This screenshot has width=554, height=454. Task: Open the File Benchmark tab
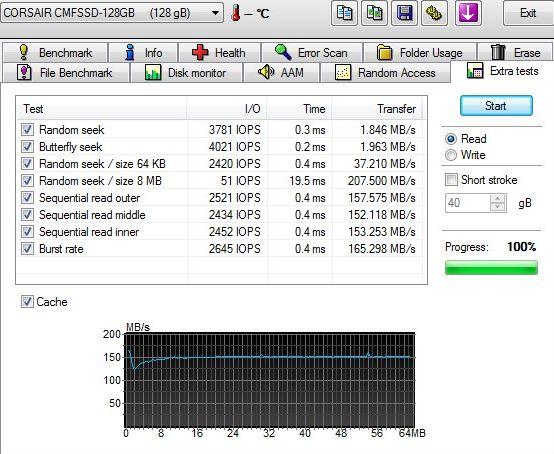65,72
